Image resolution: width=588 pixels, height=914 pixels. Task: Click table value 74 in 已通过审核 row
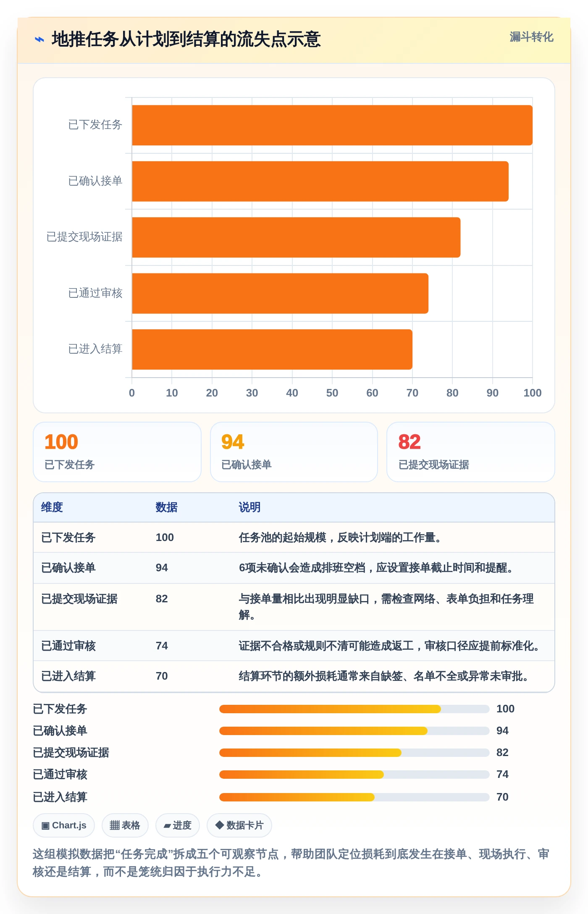pyautogui.click(x=162, y=646)
